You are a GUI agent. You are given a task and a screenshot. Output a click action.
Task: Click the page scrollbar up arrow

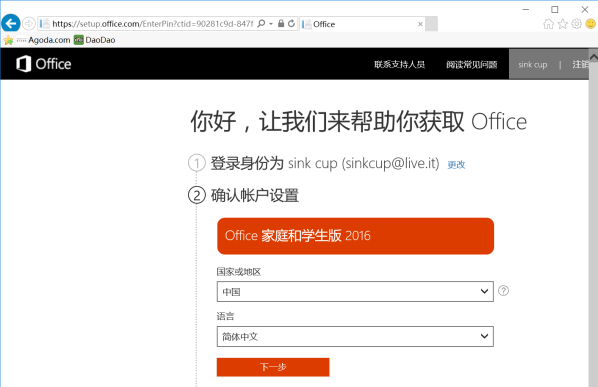593,57
